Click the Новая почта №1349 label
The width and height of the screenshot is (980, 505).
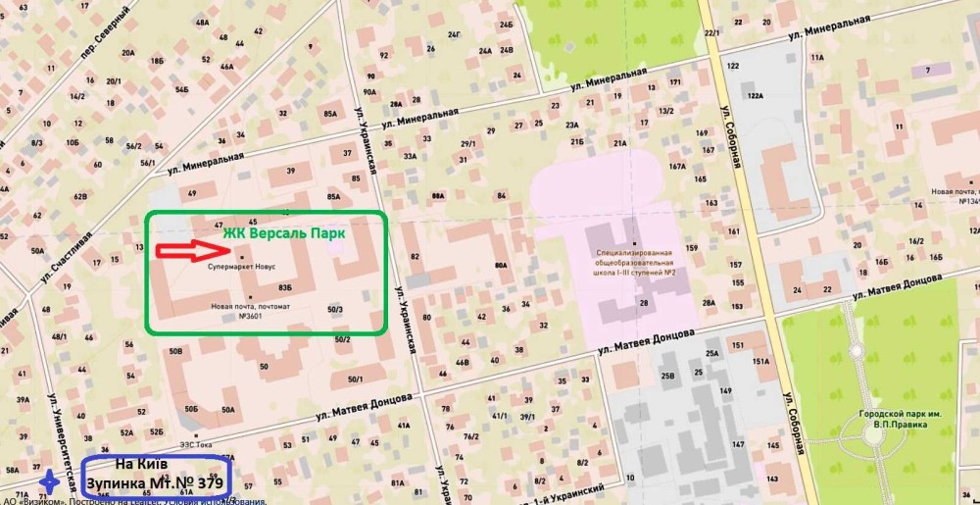coord(954,196)
